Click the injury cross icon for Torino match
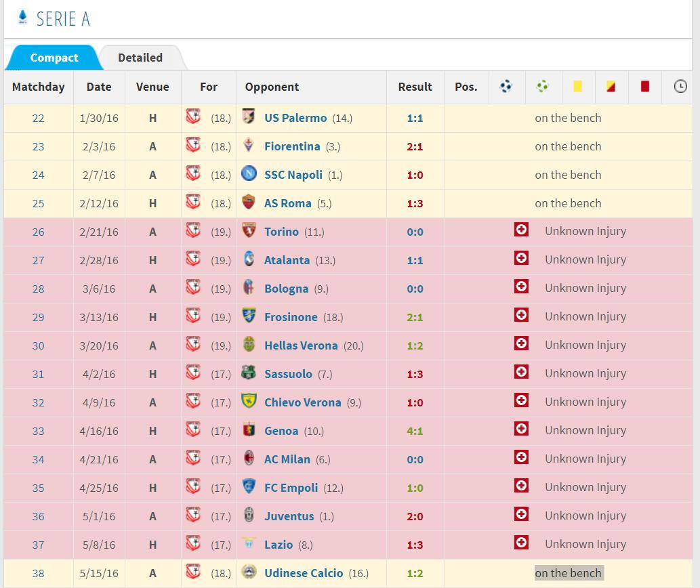 click(x=521, y=230)
